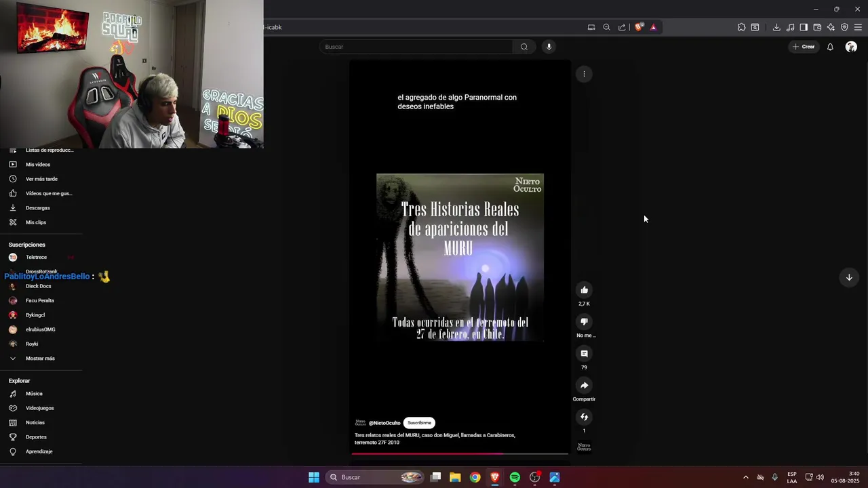
Task: Open the music note playlist icon in toolbar
Action: (790, 27)
